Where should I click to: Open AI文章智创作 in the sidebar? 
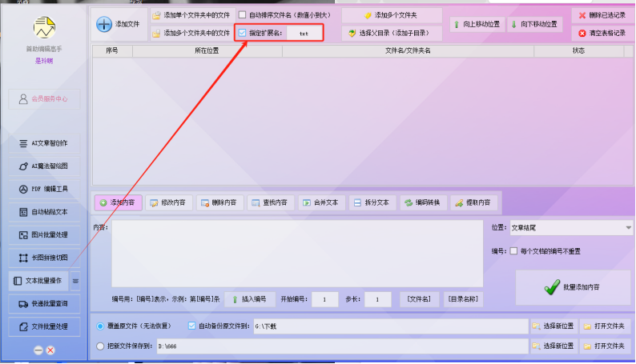click(44, 143)
